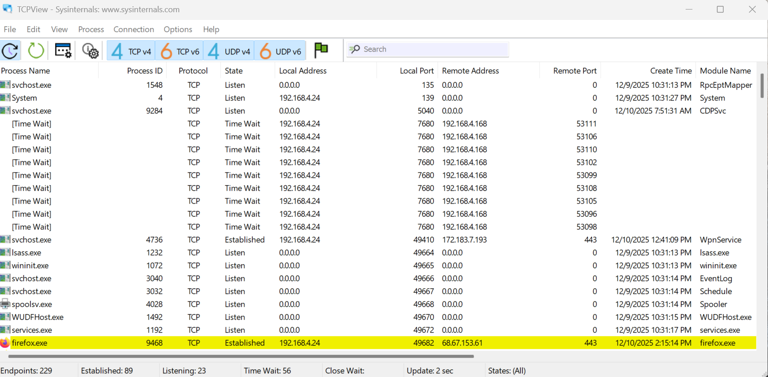Sort by Remote Port column header
768x377 pixels.
click(x=570, y=71)
